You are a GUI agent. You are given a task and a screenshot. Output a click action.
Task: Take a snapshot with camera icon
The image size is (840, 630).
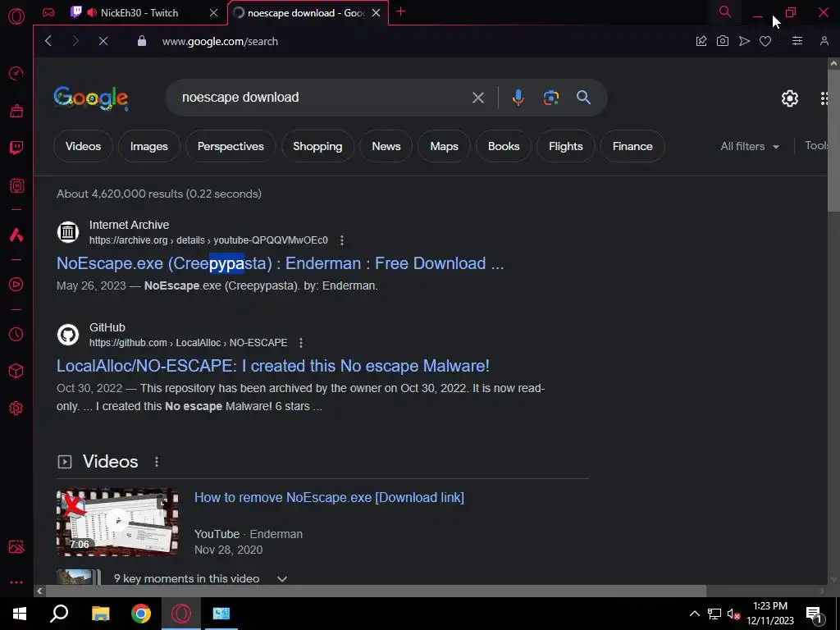coord(722,41)
